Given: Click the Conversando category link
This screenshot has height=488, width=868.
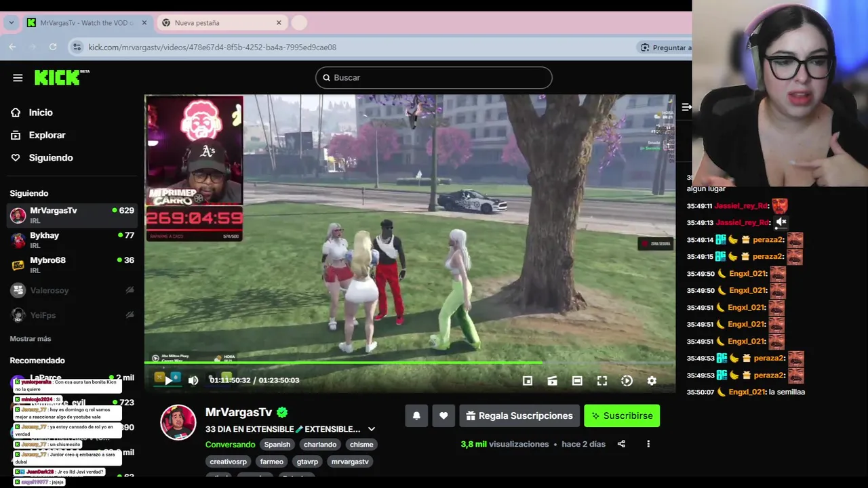Looking at the screenshot, I should 231,445.
